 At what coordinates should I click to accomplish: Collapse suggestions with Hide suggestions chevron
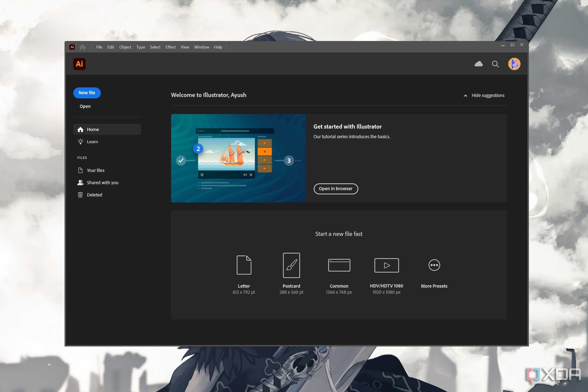pyautogui.click(x=465, y=95)
